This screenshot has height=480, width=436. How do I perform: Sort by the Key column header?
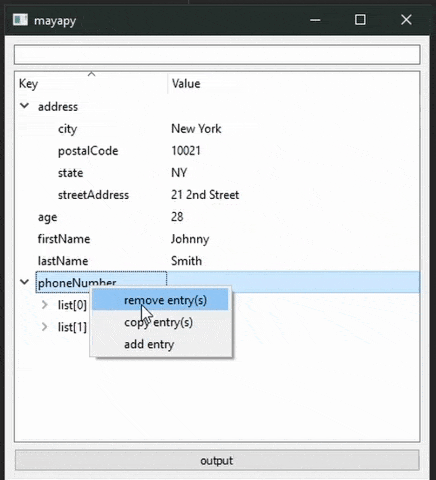coord(91,83)
